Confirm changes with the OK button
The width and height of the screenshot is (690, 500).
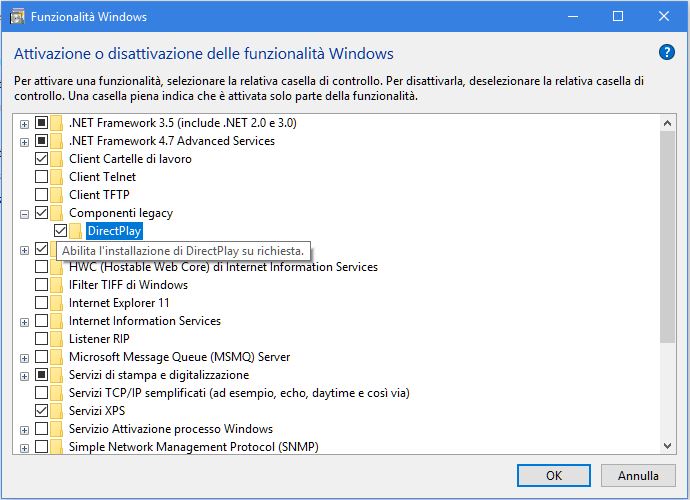pos(553,475)
